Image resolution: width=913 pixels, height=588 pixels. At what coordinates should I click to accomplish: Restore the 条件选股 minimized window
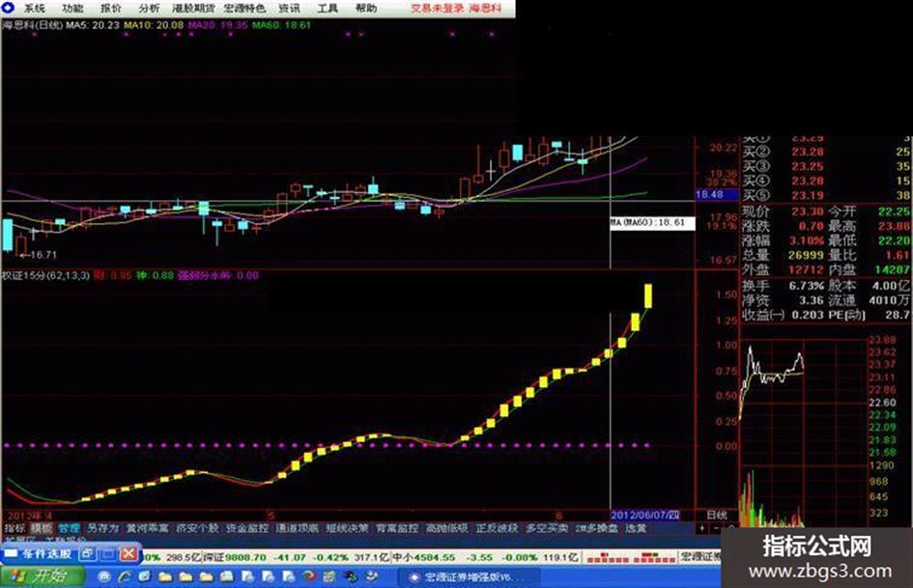[87, 553]
